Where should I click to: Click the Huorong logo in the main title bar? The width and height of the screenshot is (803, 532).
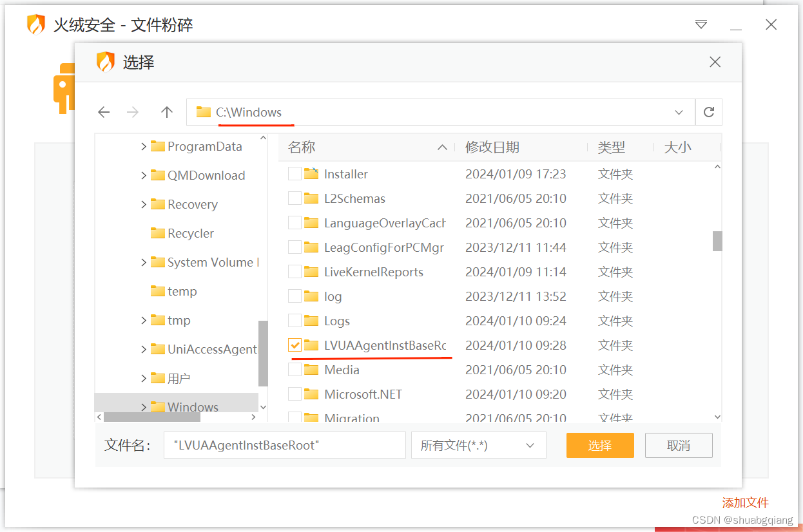36,25
